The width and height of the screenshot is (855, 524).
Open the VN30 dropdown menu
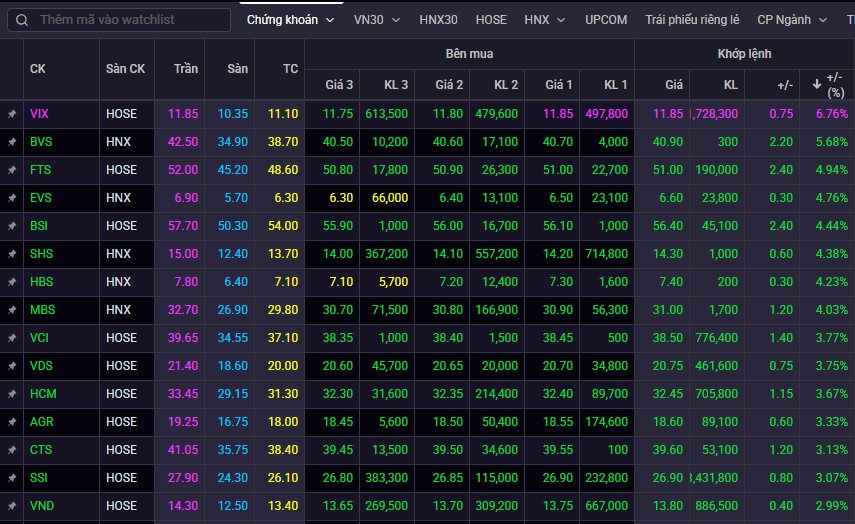coord(377,20)
